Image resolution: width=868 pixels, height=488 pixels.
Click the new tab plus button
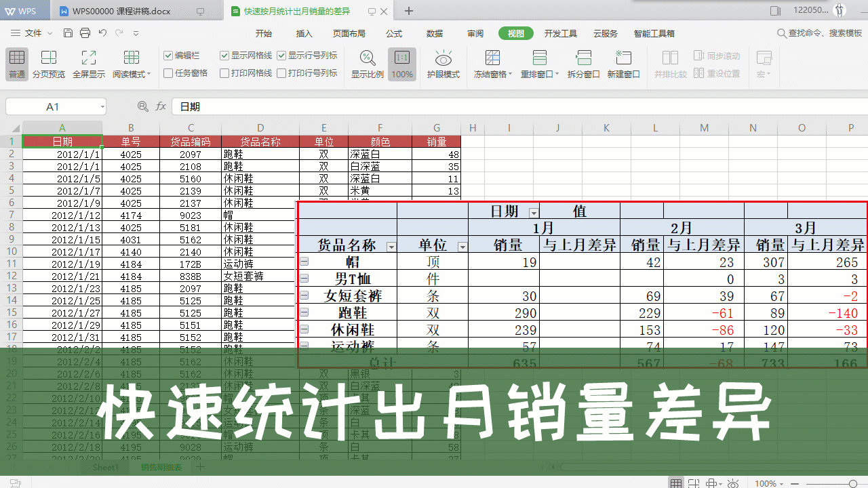pos(409,11)
